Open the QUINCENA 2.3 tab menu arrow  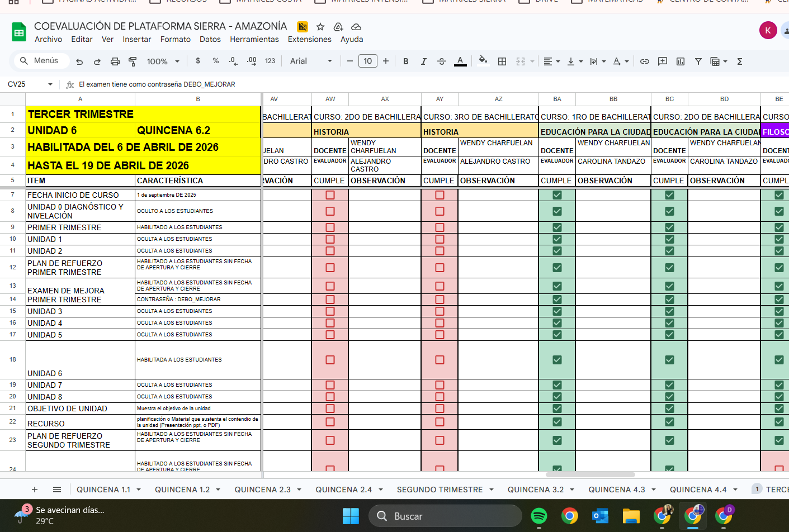click(x=299, y=490)
